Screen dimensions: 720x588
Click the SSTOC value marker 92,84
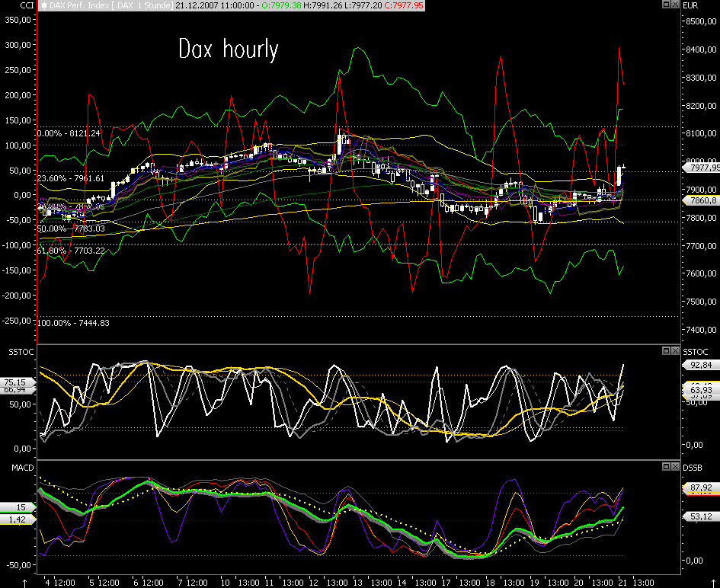coord(701,365)
